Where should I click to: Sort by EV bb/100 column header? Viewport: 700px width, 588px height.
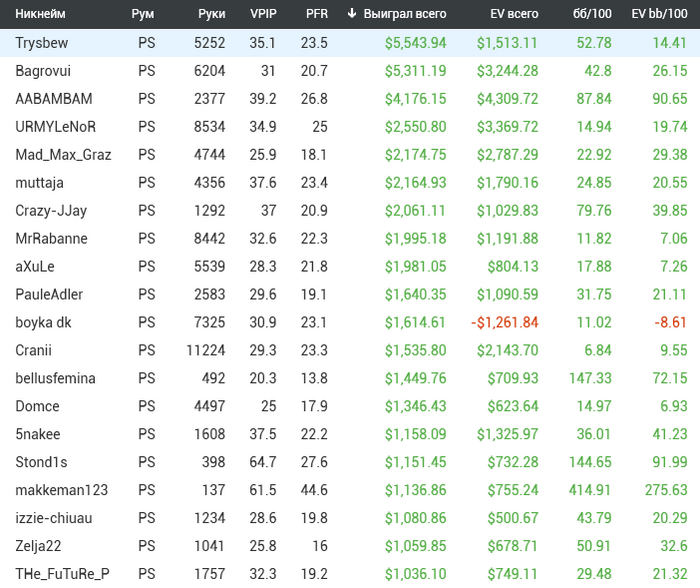pyautogui.click(x=659, y=14)
